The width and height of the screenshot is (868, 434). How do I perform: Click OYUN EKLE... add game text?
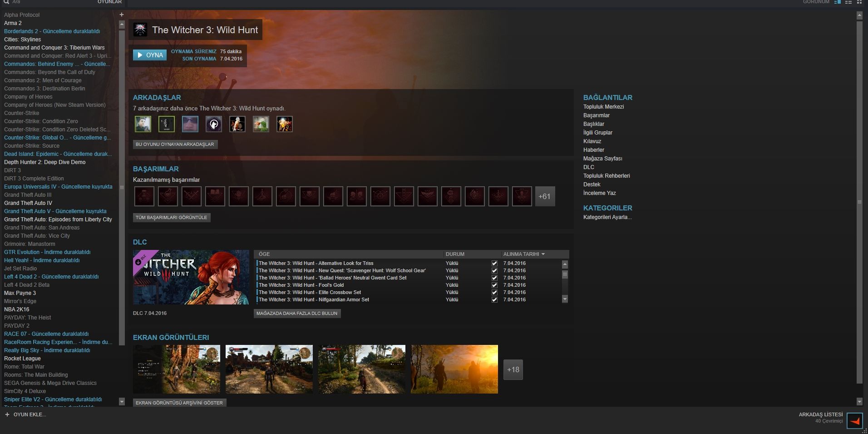click(x=30, y=414)
